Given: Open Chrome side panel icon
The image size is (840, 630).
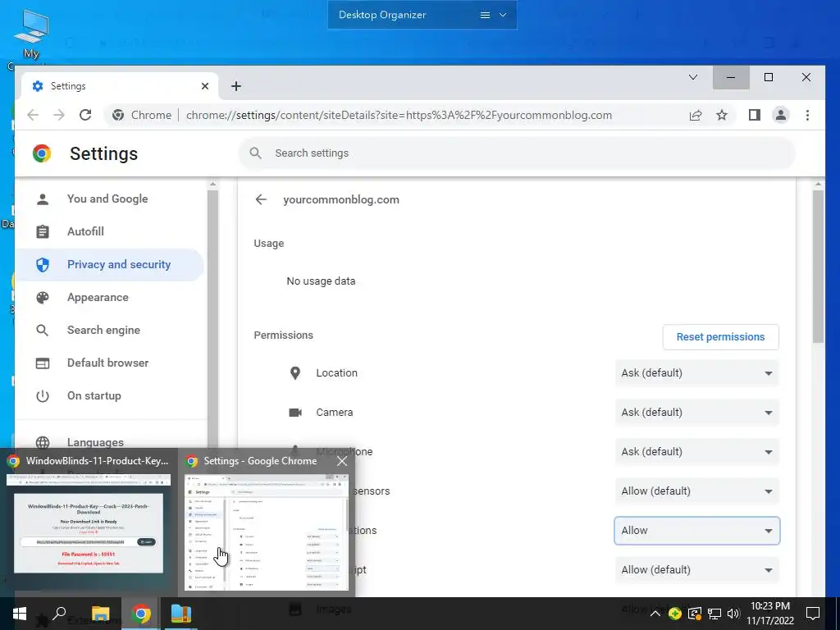Looking at the screenshot, I should tap(755, 115).
